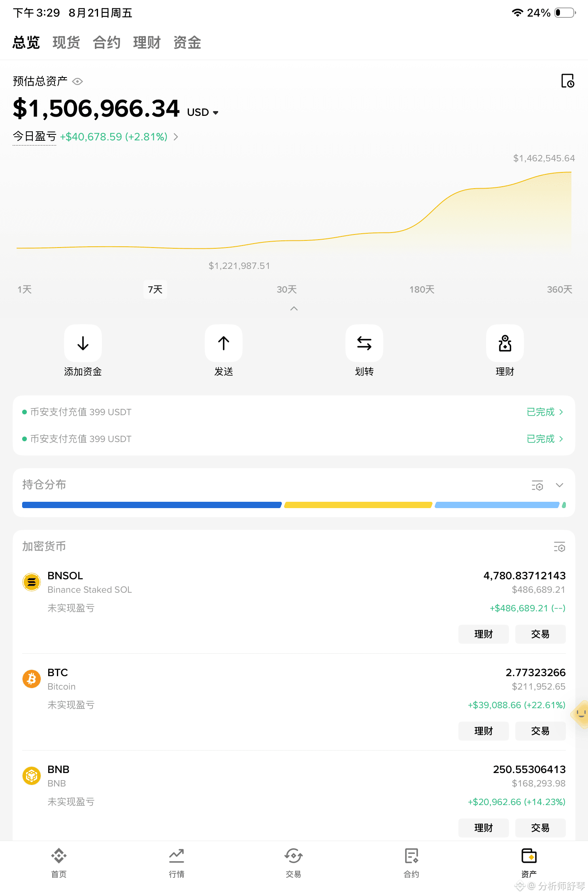
Task: Expand the 持仓分布 section chevron
Action: click(x=560, y=485)
